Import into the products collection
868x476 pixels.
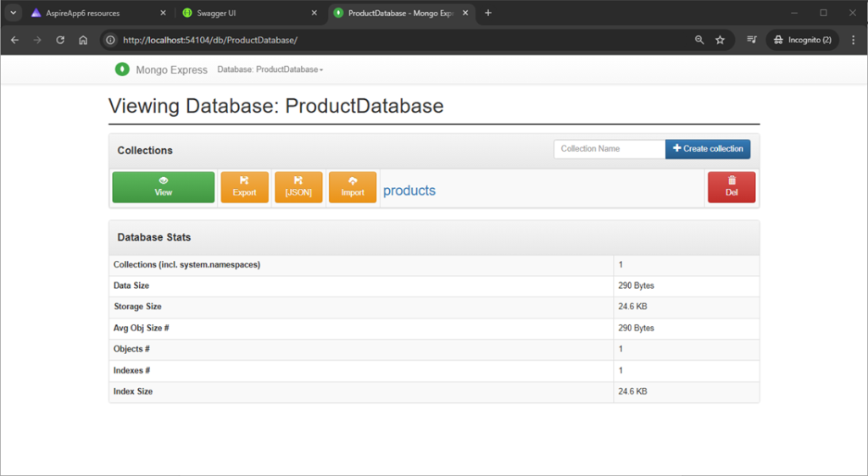(353, 187)
